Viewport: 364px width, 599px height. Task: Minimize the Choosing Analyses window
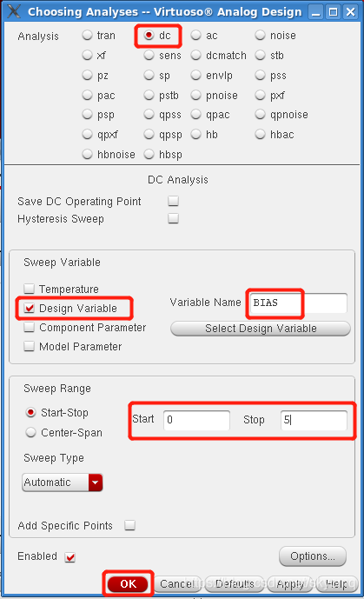pos(315,12)
